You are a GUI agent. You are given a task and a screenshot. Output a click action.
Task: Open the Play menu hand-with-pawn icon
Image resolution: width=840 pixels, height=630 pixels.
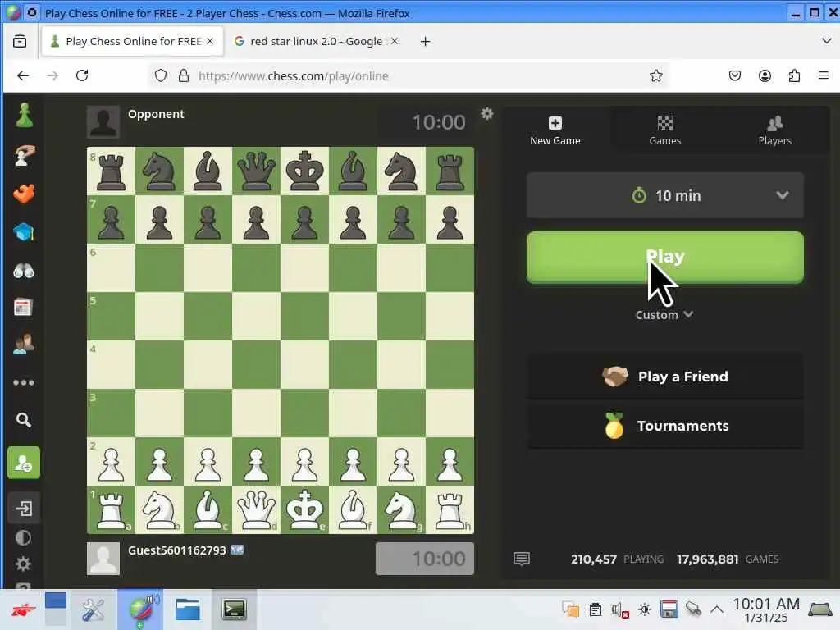coord(24,155)
